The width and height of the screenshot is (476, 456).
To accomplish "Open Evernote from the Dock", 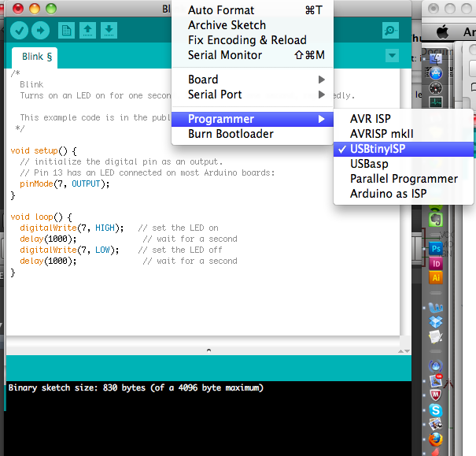I will click(x=436, y=220).
